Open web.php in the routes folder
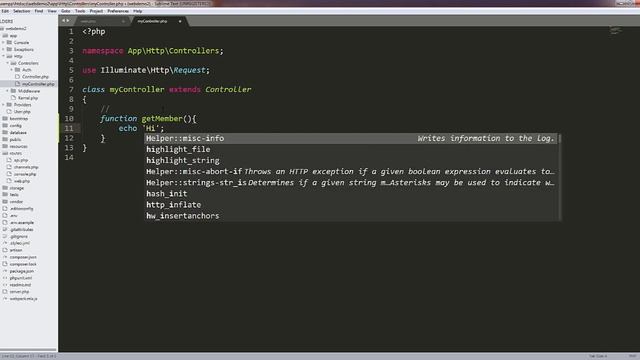The width and height of the screenshot is (640, 360). click(x=22, y=181)
